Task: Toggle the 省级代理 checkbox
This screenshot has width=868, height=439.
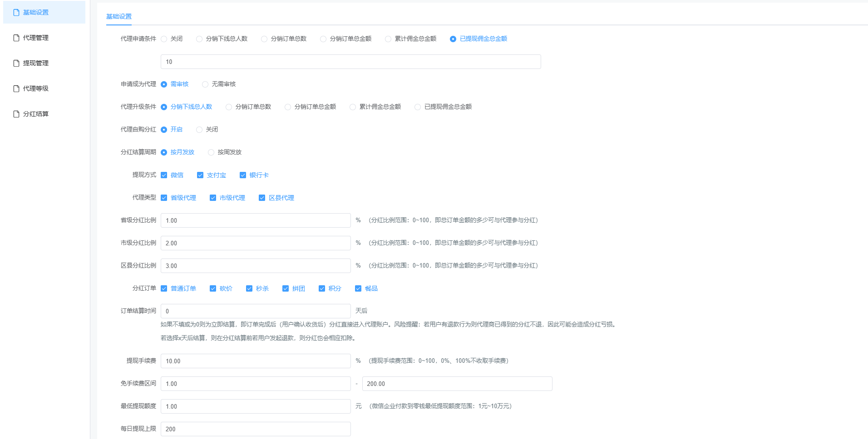Action: (164, 198)
